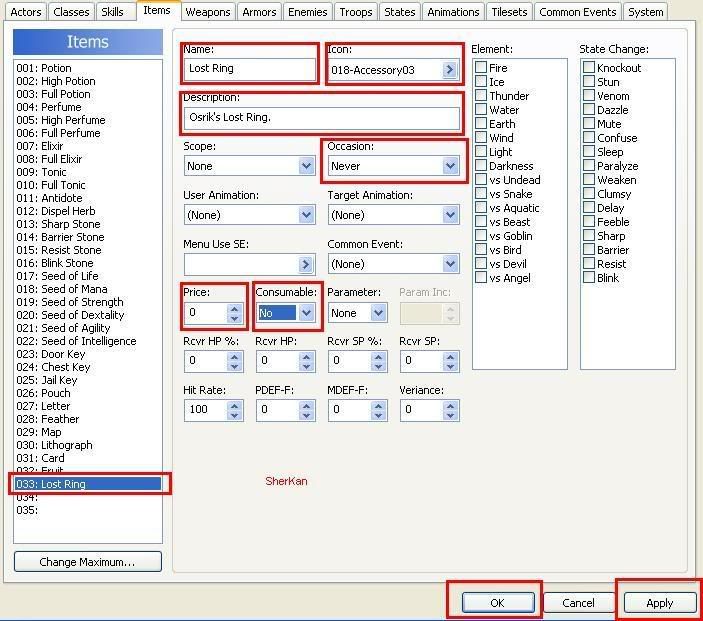Screen dimensions: 703x621
Task: Open the Scope dropdown list
Action: [306, 166]
